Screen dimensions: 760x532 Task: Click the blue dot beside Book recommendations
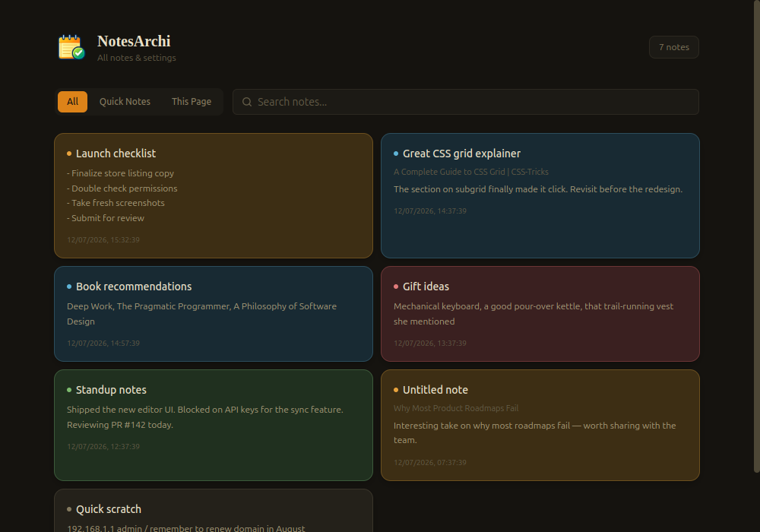point(69,287)
